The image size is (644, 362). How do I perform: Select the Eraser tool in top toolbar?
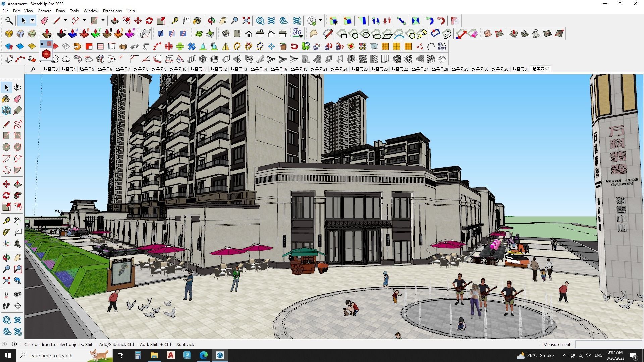44,21
